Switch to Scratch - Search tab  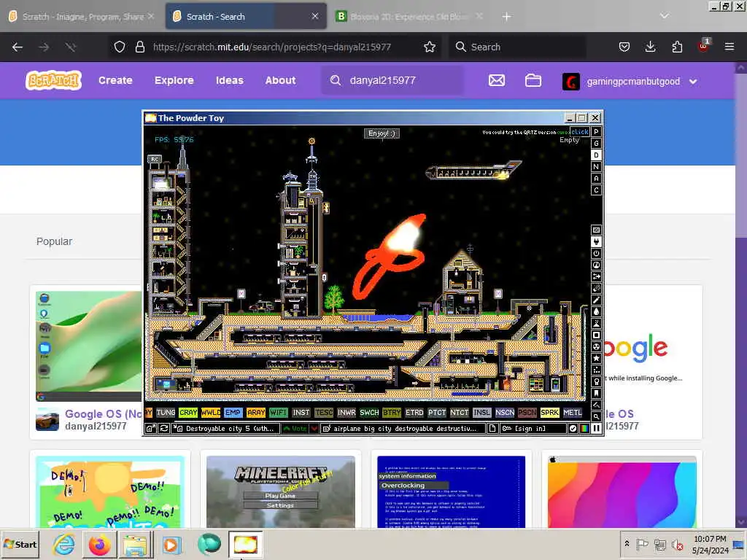[247, 17]
